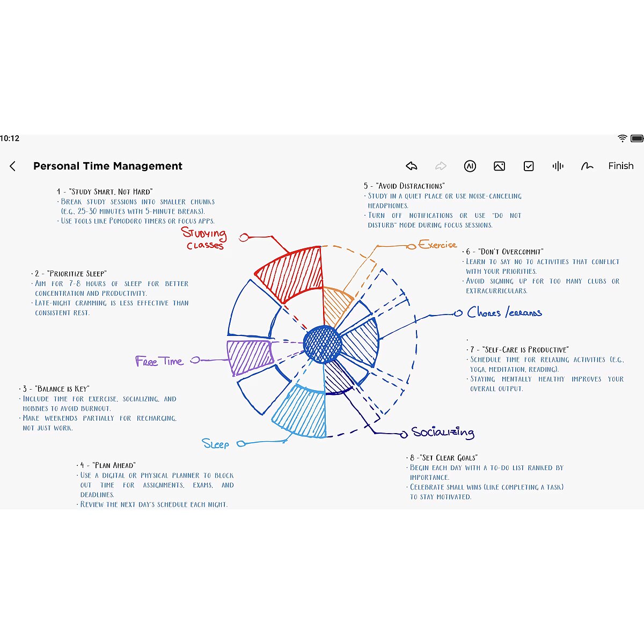Image resolution: width=644 pixels, height=644 pixels.
Task: Go back using the left chevron
Action: pyautogui.click(x=13, y=166)
